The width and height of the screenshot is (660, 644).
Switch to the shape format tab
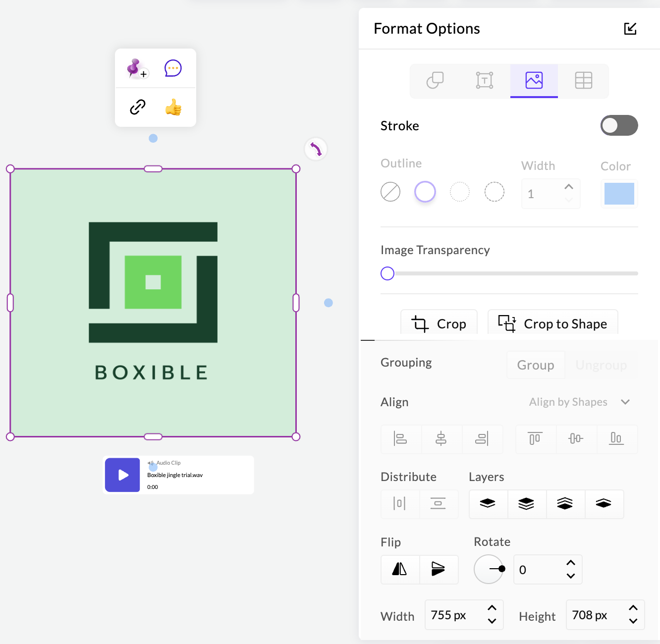(x=435, y=80)
